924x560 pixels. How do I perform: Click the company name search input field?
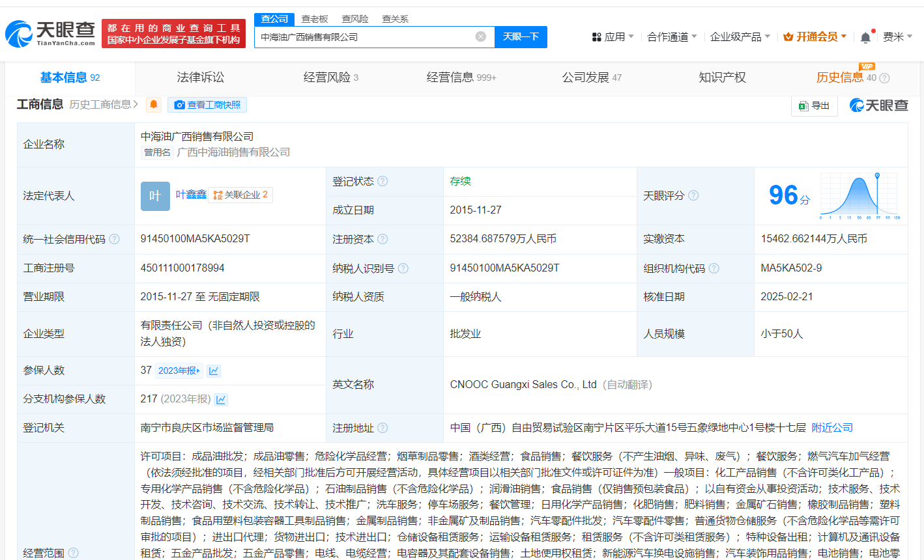point(365,37)
